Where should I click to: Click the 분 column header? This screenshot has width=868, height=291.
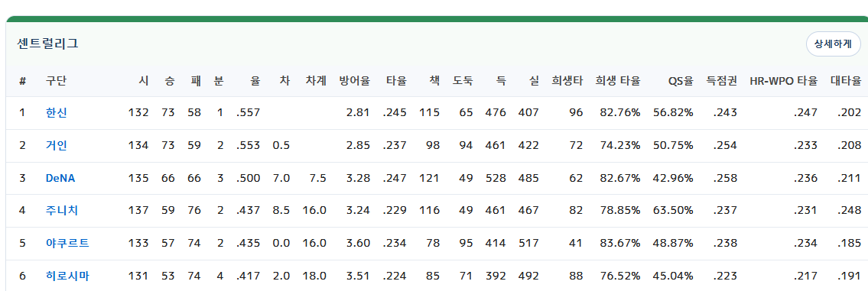pyautogui.click(x=219, y=81)
